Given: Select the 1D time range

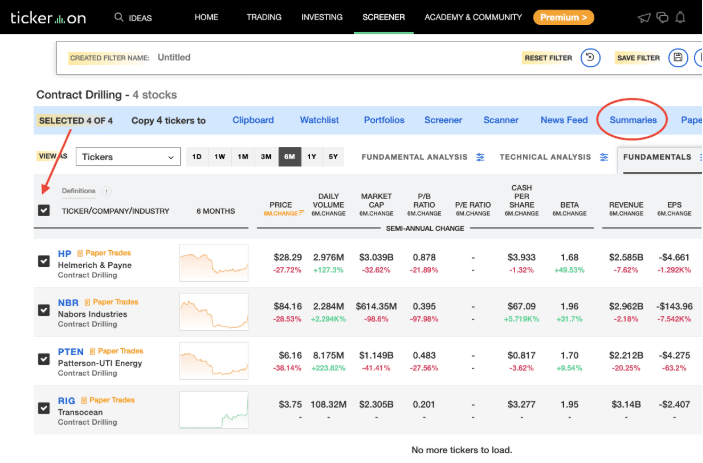Looking at the screenshot, I should coord(197,157).
